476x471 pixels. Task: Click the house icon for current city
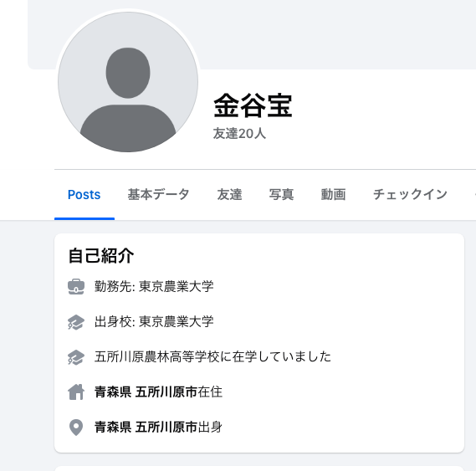[x=76, y=392]
